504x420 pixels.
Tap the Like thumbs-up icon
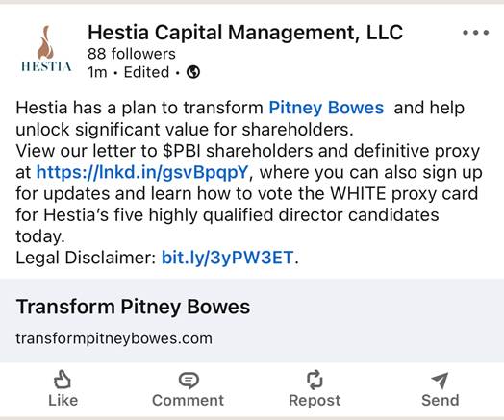click(62, 380)
